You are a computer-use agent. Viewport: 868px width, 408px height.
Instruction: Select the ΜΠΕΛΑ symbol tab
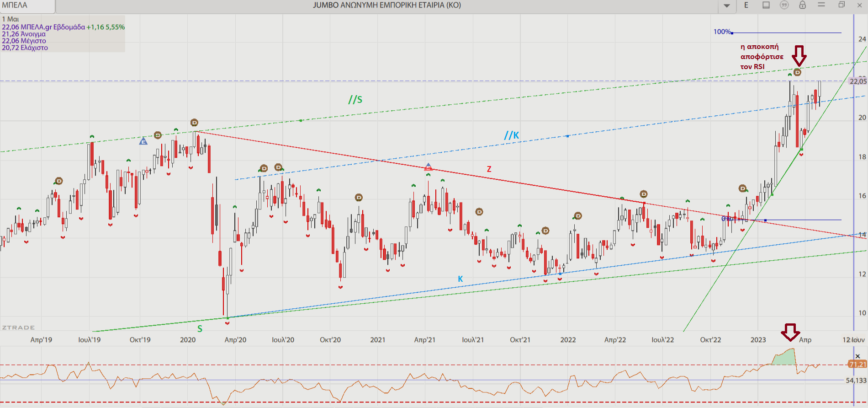click(27, 6)
